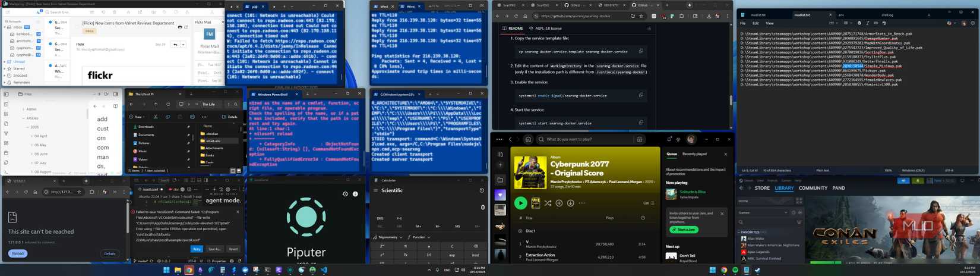The image size is (980, 276).
Task: Toggle DEG angle mode in Calculator
Action: [x=381, y=218]
